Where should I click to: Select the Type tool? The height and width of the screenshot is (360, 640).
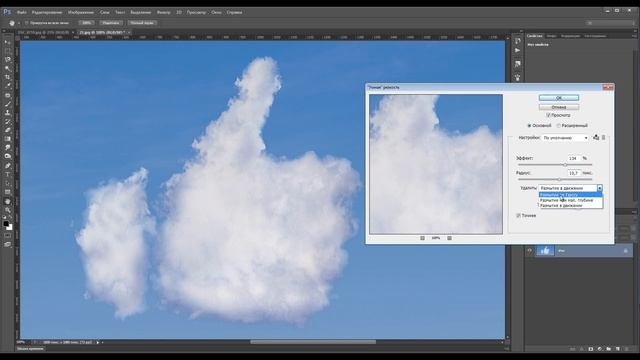[7, 174]
